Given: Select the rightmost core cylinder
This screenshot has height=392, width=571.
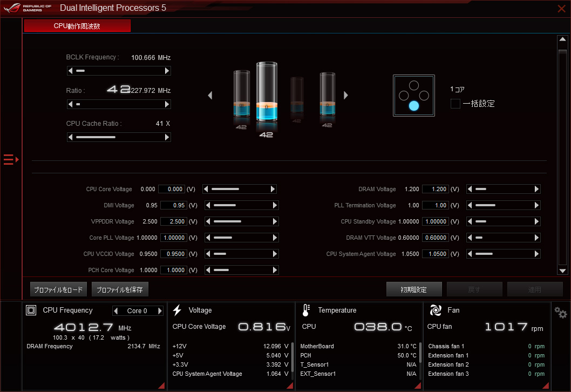Looking at the screenshot, I should click(328, 94).
